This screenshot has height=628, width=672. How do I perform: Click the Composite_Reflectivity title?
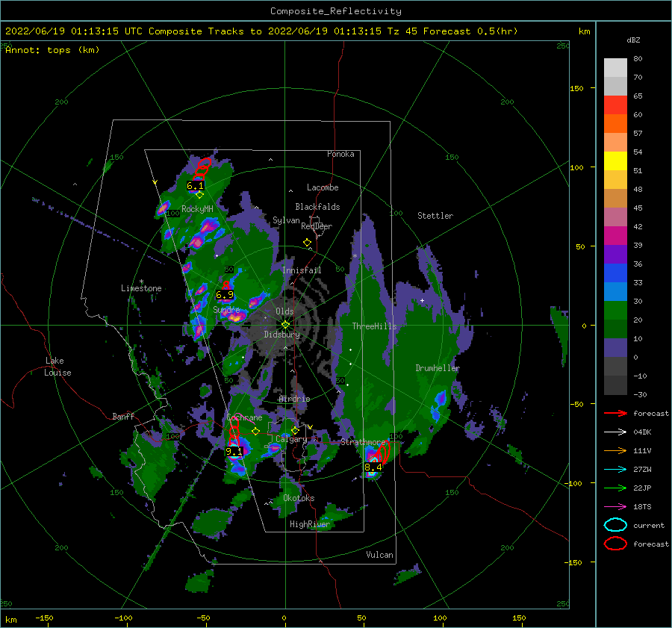(x=336, y=11)
